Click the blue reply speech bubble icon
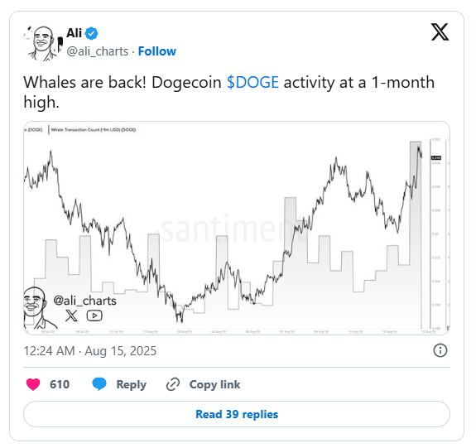 99,384
